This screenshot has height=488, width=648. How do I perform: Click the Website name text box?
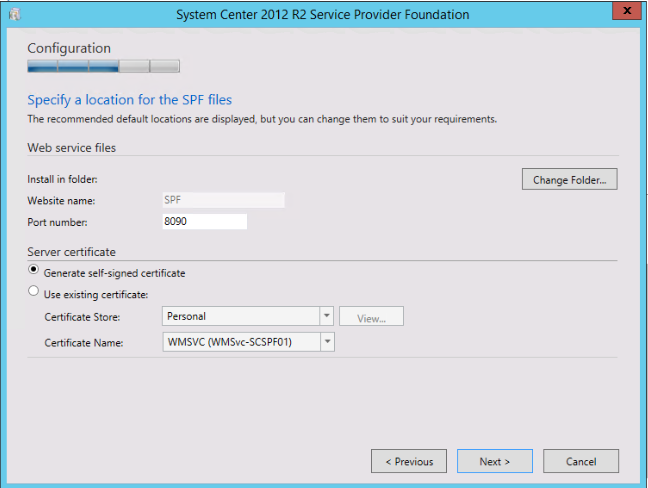pyautogui.click(x=222, y=200)
